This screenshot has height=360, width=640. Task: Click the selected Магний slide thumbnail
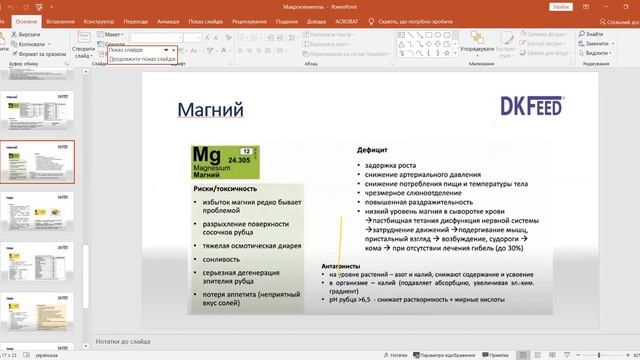[x=37, y=162]
